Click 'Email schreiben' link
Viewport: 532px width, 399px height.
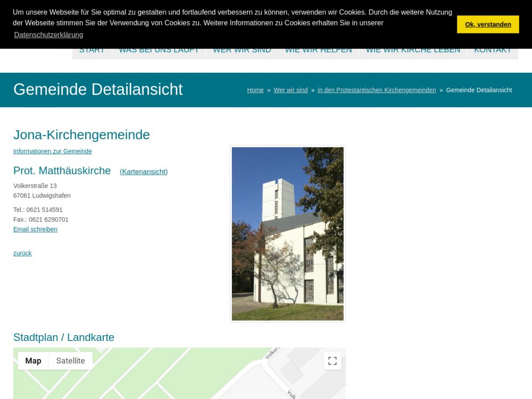pyautogui.click(x=35, y=229)
